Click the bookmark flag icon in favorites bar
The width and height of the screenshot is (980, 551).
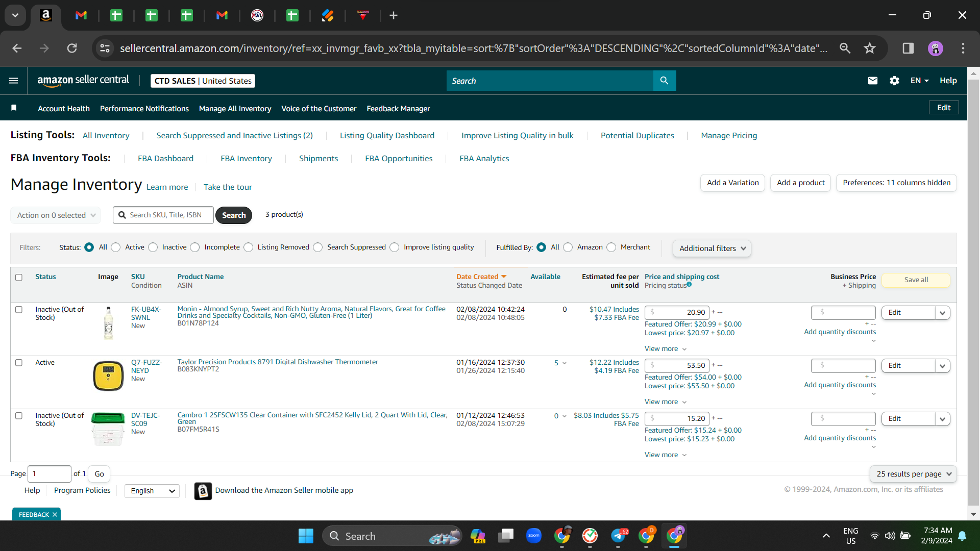14,108
